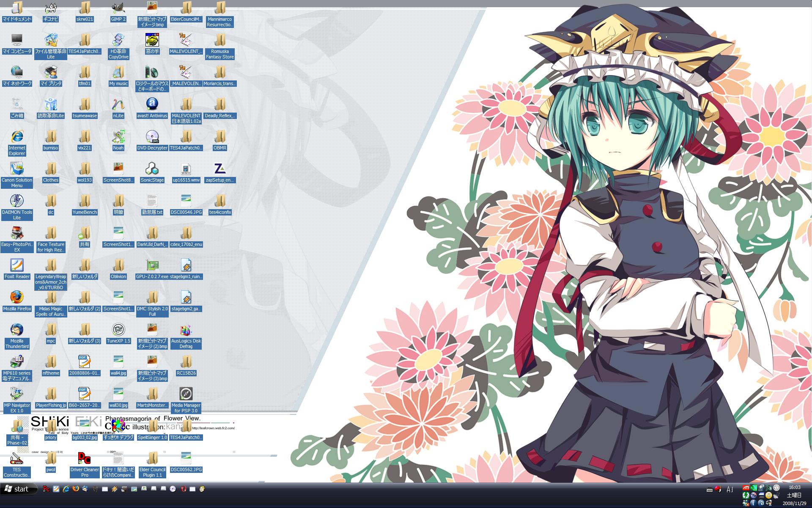Launch DVD Decrypter desktop icon
Viewport: 812px width, 508px height.
click(x=152, y=140)
